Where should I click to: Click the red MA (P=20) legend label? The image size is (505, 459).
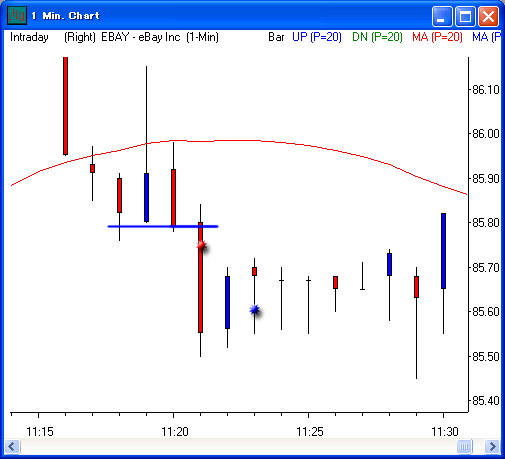437,37
